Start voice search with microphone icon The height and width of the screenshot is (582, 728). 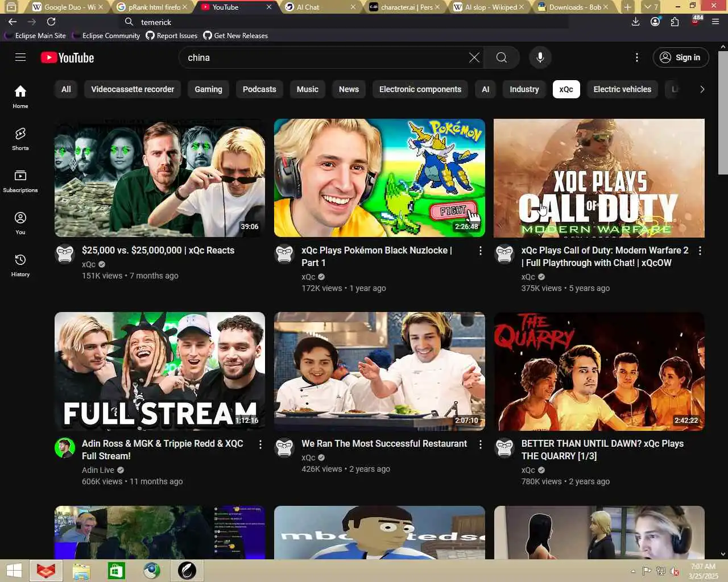click(x=540, y=57)
